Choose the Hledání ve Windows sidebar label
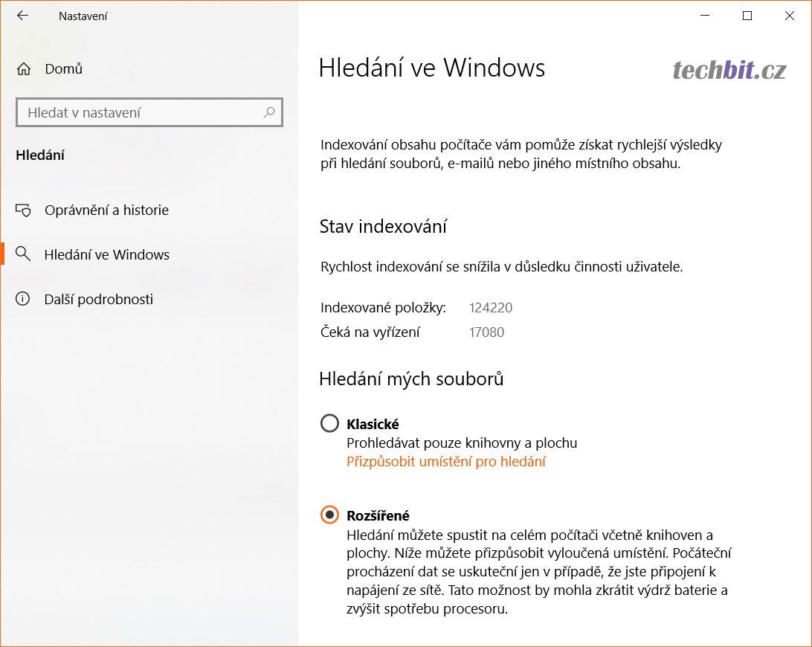Screen dimensions: 812x647 point(107,254)
